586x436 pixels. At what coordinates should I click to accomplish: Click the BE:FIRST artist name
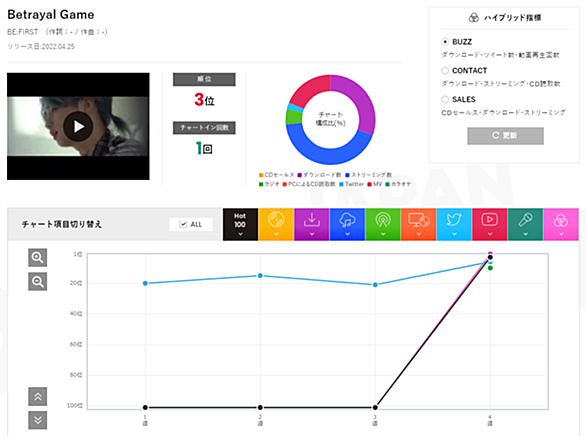[x=23, y=32]
